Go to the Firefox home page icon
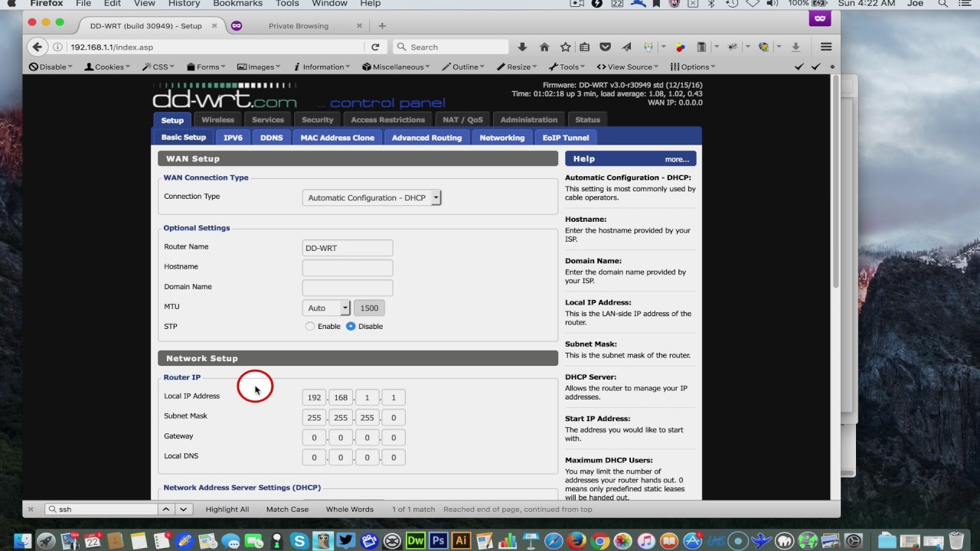Screen dimensions: 980x551 pos(544,47)
